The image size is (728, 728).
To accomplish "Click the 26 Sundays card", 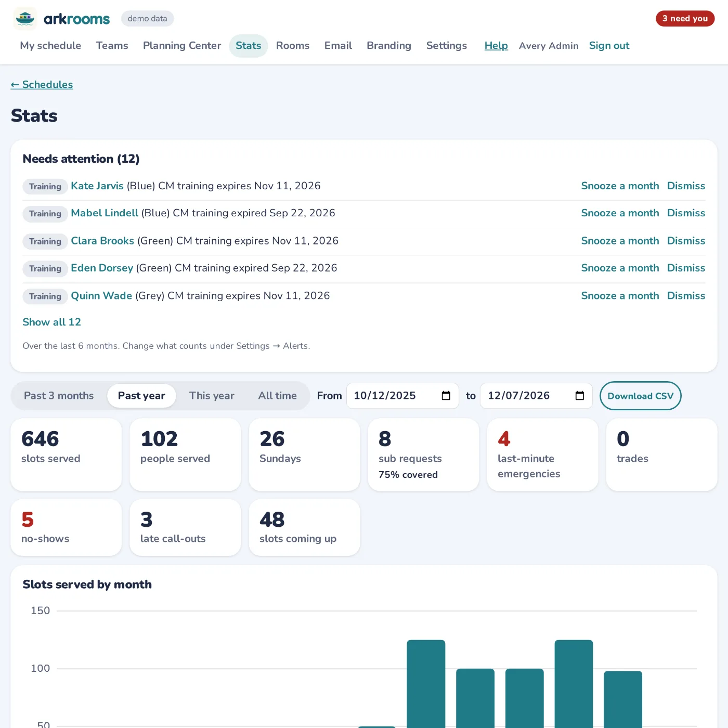I will (x=304, y=454).
